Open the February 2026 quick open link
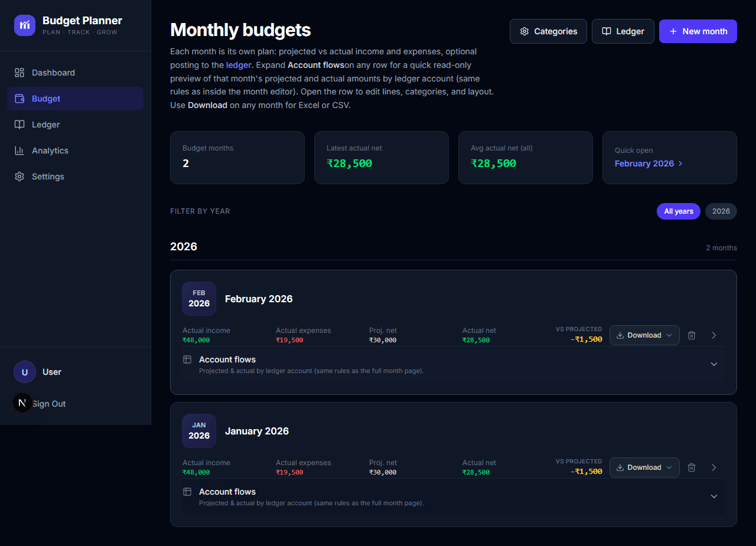Viewport: 756px width, 546px height. 649,164
